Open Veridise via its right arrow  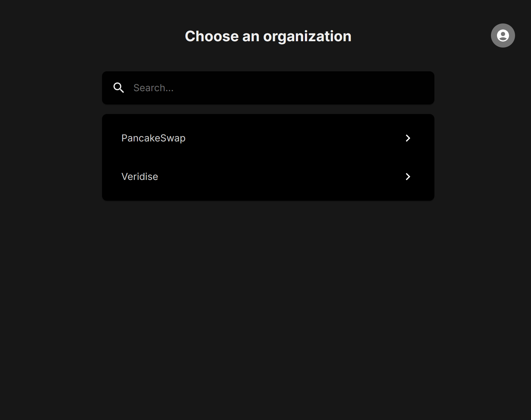tap(408, 177)
